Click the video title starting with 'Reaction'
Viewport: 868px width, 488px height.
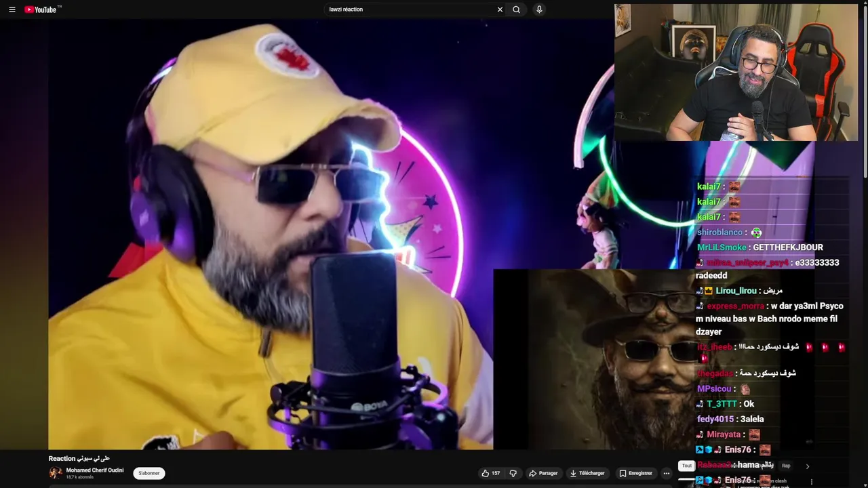coord(79,459)
